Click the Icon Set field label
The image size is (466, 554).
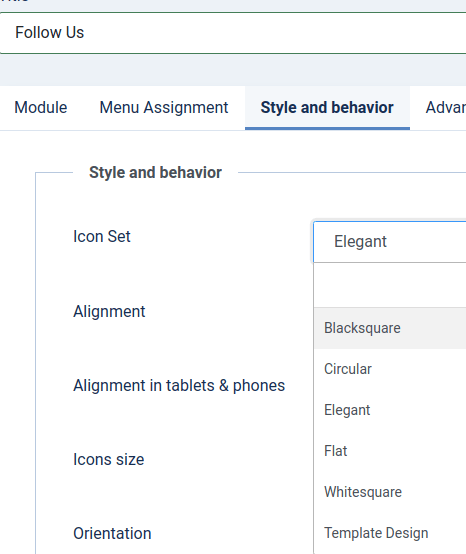click(102, 236)
